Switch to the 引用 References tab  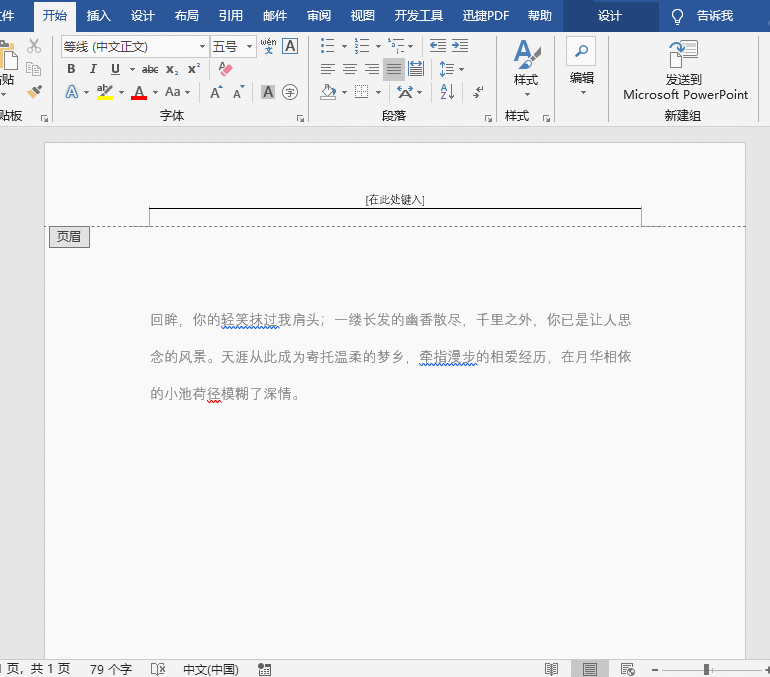coord(231,16)
